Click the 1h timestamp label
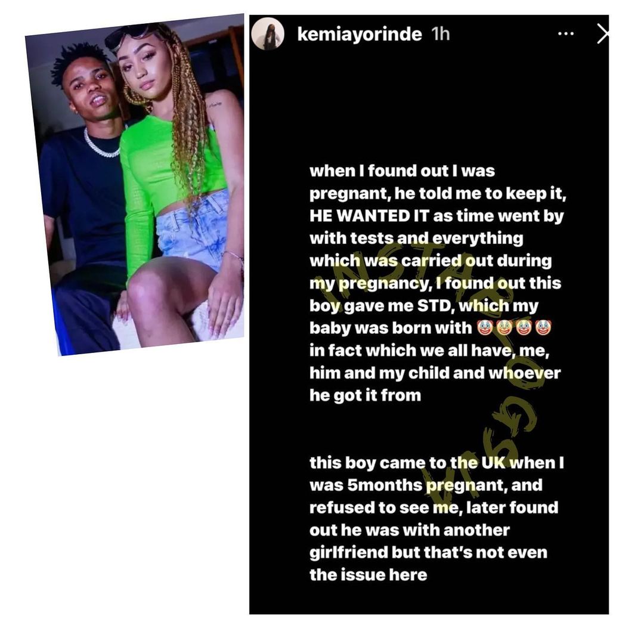 441,34
